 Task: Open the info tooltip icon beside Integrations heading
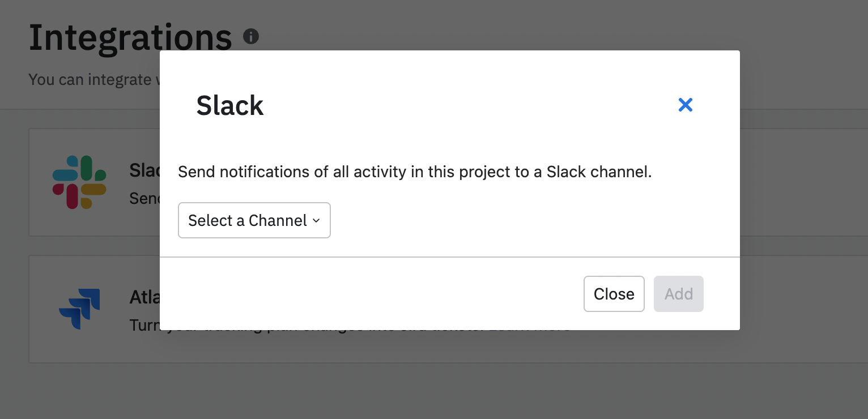coord(251,36)
